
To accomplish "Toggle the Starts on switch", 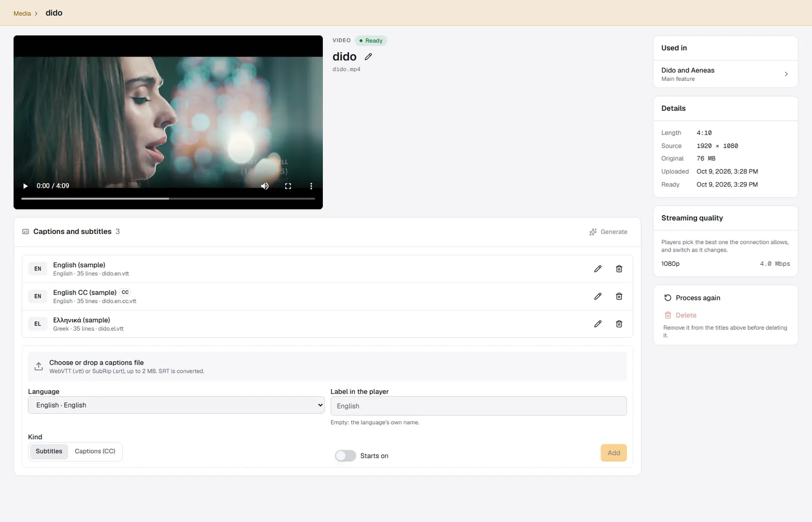I will (346, 456).
